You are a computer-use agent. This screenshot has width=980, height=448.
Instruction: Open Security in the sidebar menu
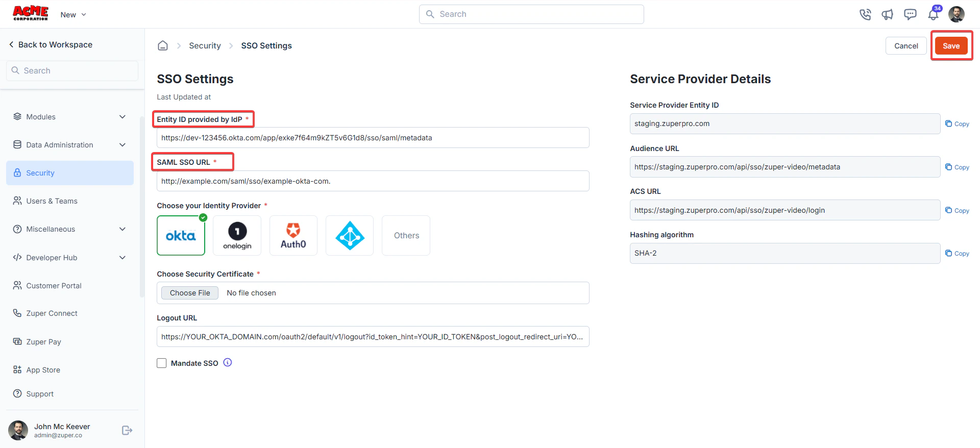pos(70,172)
